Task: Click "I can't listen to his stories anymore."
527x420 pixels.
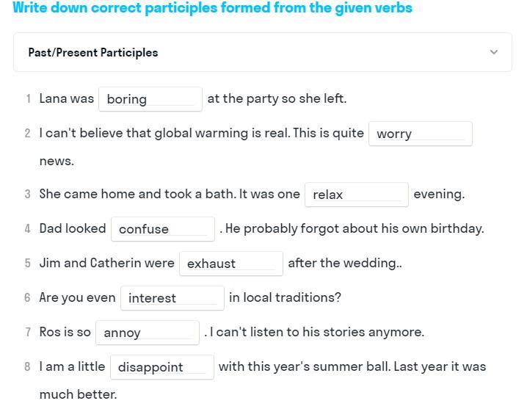Action: pos(316,332)
